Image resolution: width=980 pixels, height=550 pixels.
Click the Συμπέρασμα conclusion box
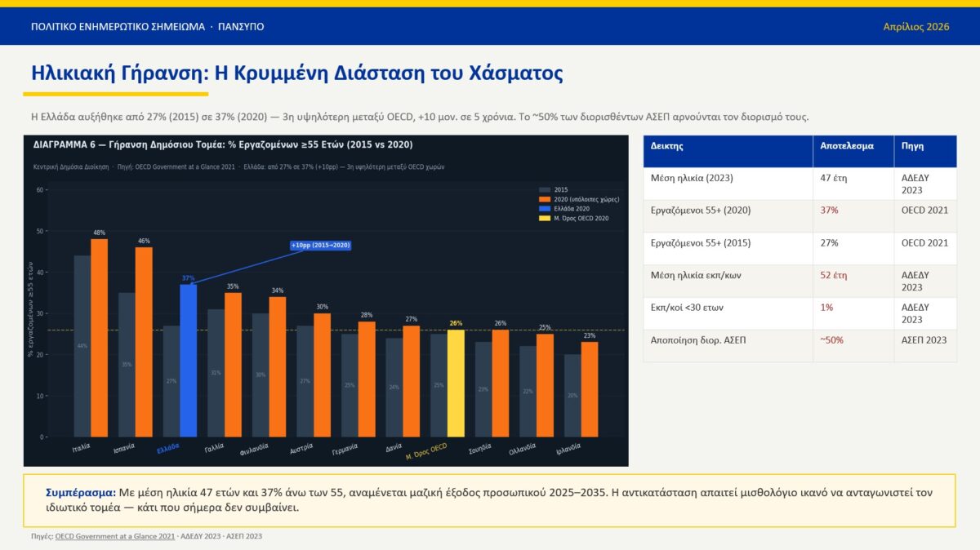489,500
